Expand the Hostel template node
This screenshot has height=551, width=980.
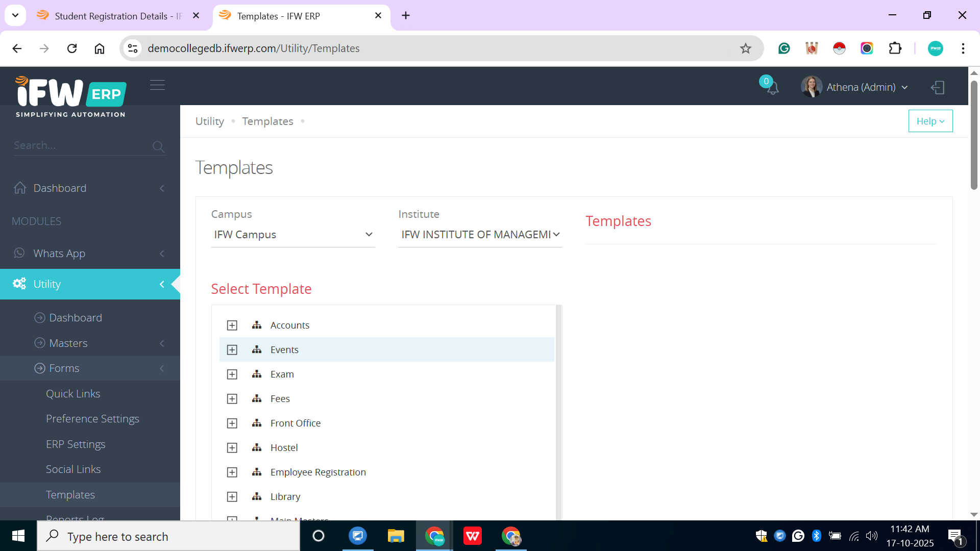tap(232, 448)
